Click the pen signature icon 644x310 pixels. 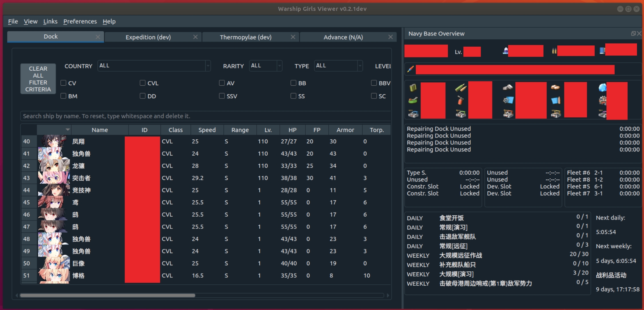pos(410,69)
